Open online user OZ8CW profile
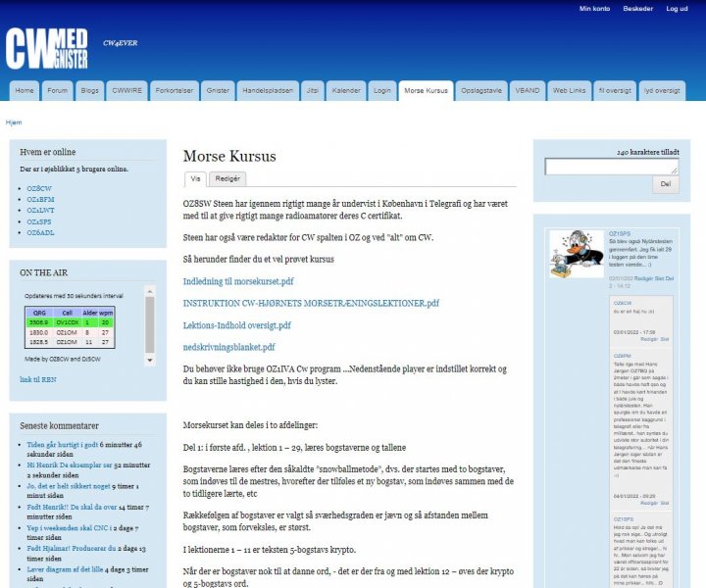Screen dimensions: 706x588 click(39, 188)
